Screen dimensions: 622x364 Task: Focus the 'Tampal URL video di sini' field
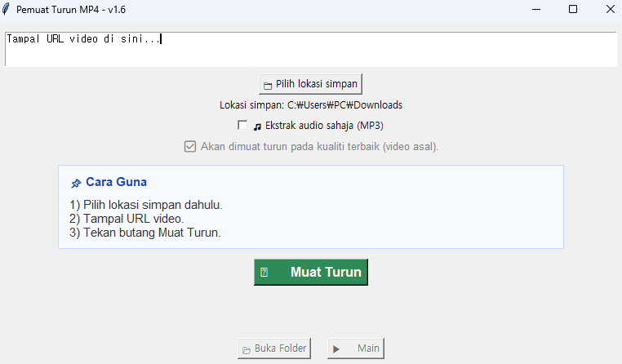tap(310, 49)
